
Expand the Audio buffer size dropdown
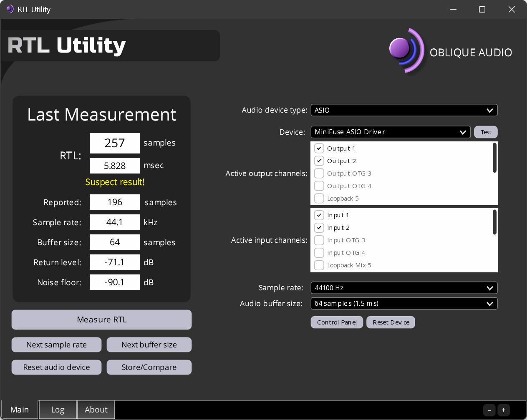pos(404,304)
